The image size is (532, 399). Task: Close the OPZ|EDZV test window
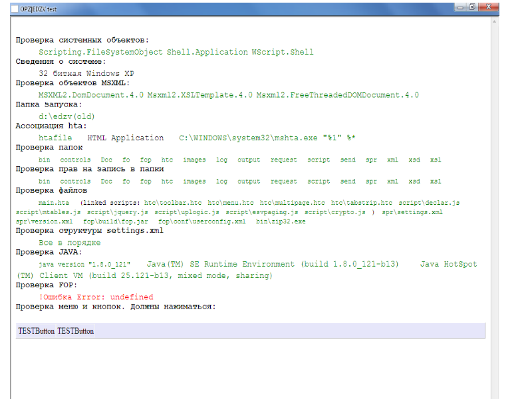489,7
